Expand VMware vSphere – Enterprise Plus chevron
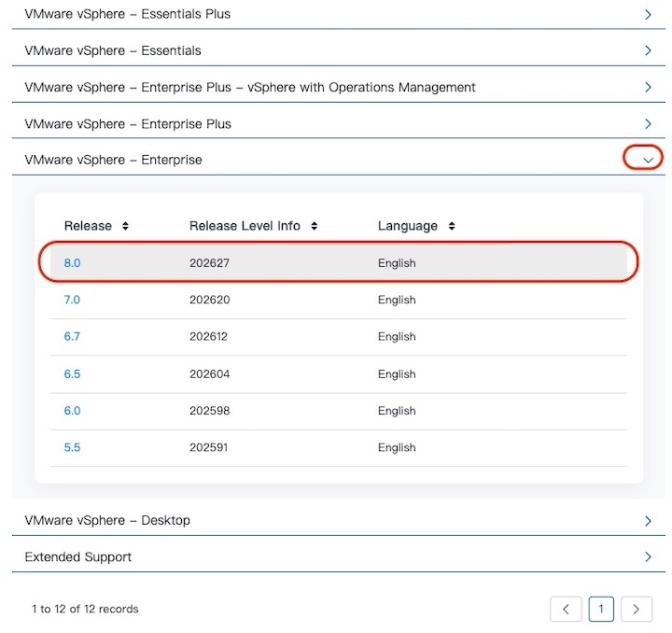This screenshot has width=672, height=633. [648, 124]
